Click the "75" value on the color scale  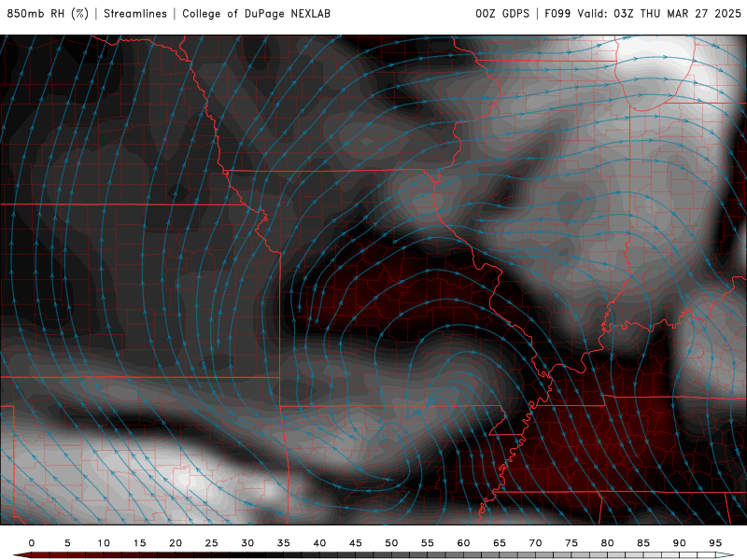click(571, 543)
